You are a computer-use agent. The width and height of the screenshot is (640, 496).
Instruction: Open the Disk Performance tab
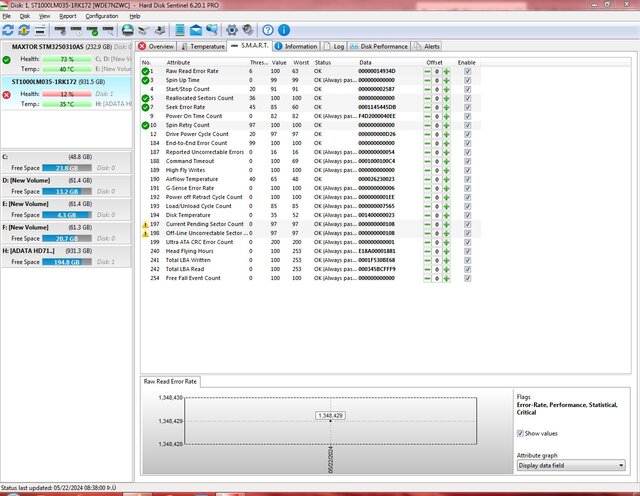pos(379,46)
